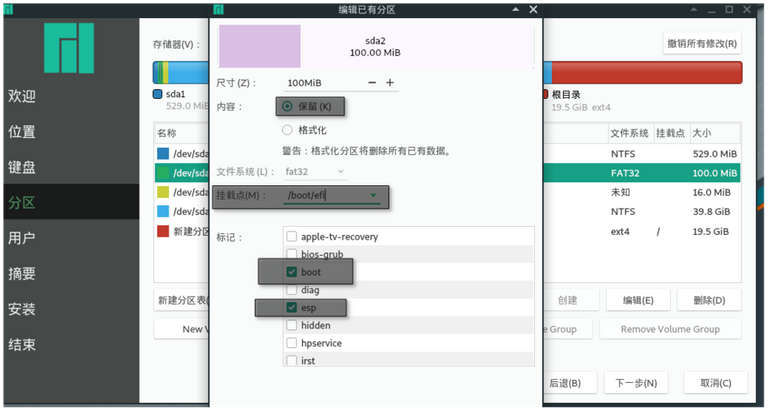Screen dimensions: 768x411
Task: Uncheck the boot flag checkbox
Action: (291, 271)
